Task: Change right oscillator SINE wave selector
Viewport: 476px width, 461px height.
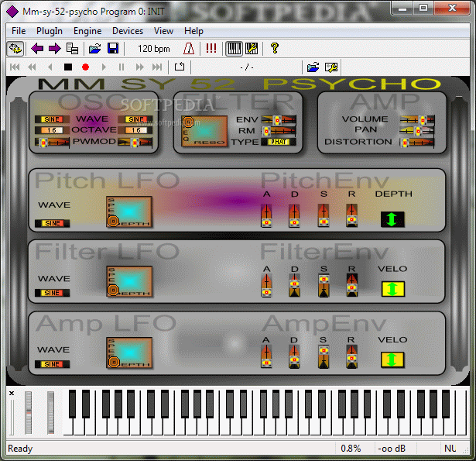Action: click(x=135, y=119)
